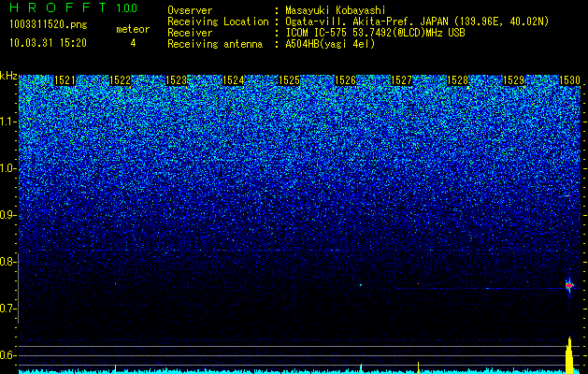Click the yellow spike below the 1527 marker
The image size is (588, 374).
[418, 367]
